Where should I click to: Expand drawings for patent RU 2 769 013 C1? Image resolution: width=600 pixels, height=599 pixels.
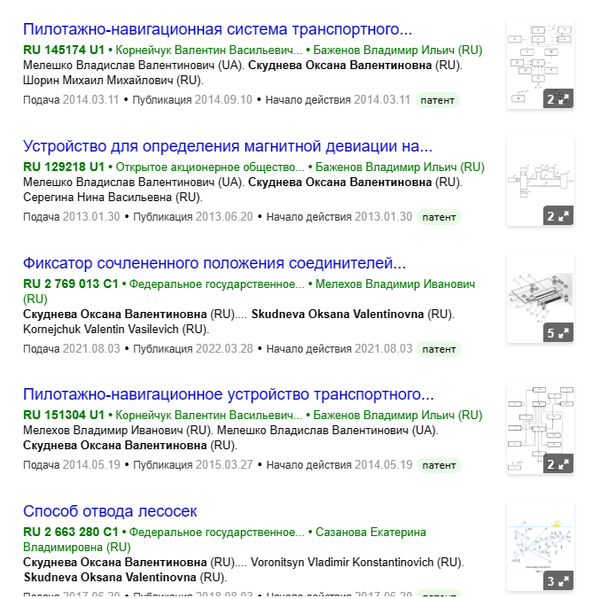[x=558, y=333]
